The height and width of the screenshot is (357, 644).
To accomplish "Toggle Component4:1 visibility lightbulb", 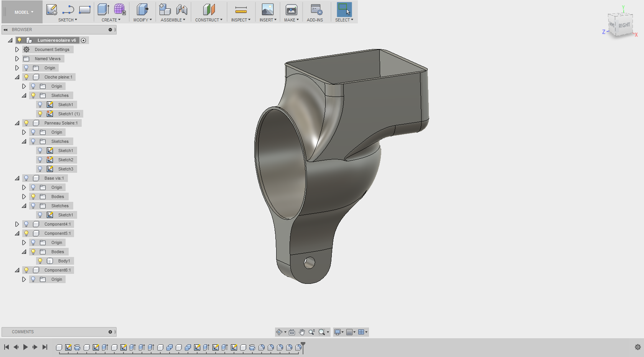I will 26,224.
